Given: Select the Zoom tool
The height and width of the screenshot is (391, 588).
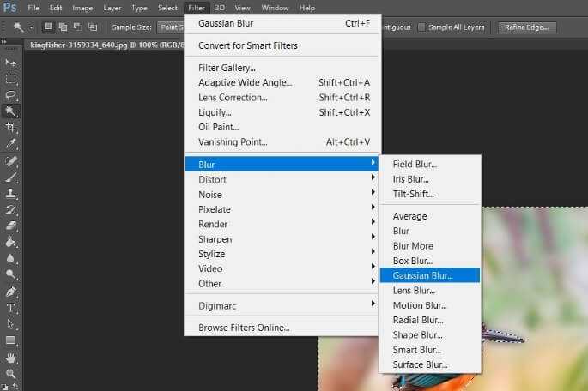Looking at the screenshot, I should point(10,373).
